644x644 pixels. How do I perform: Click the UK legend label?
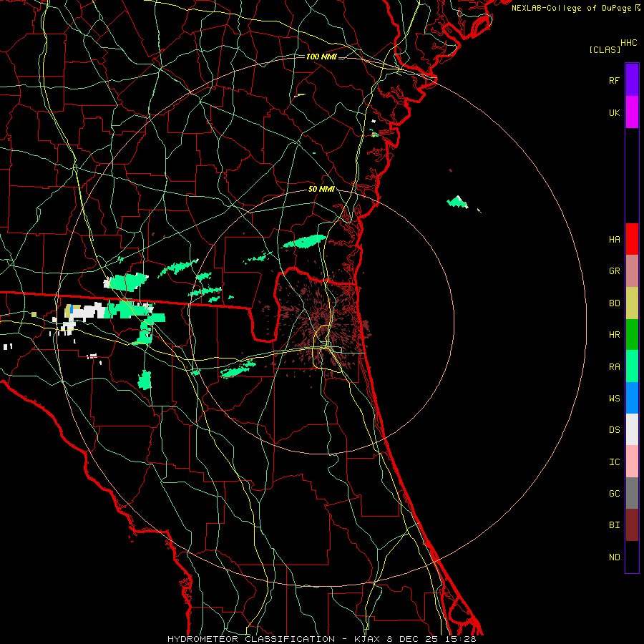tap(614, 112)
